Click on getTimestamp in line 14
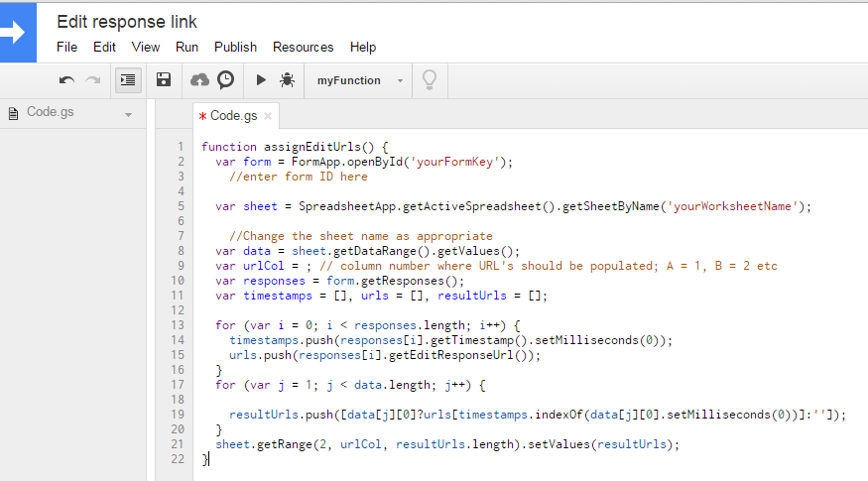 tap(472, 340)
